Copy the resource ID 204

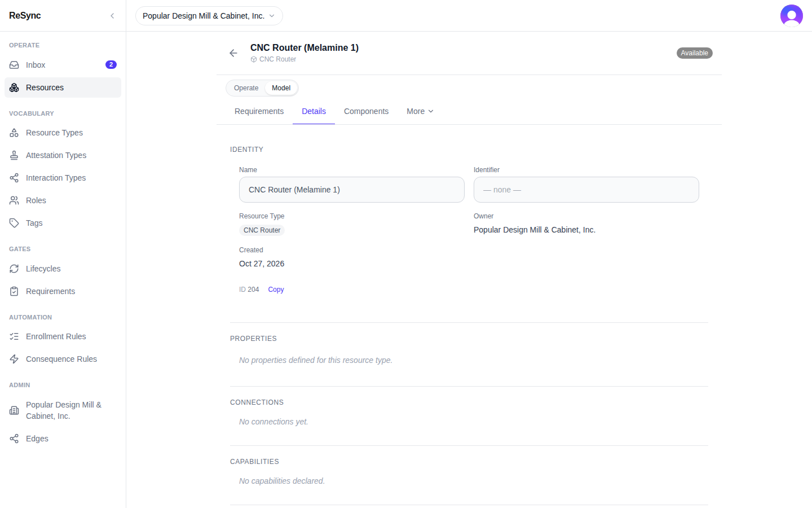[x=276, y=290]
